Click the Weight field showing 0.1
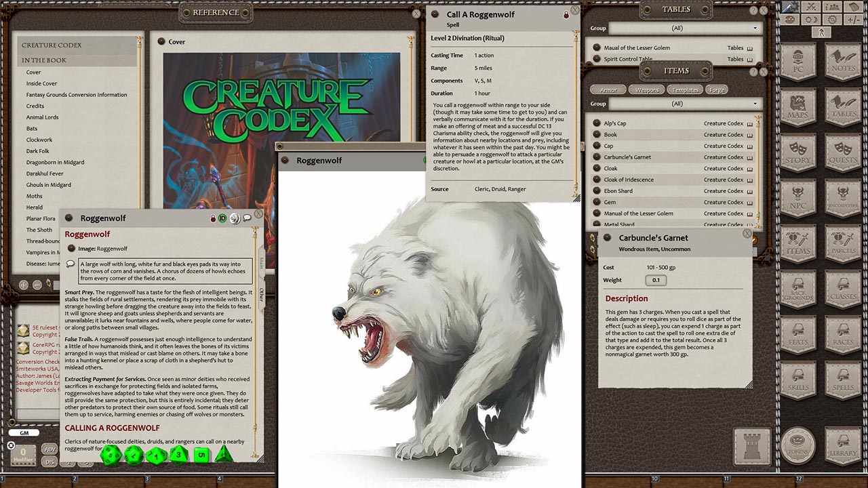 click(656, 280)
